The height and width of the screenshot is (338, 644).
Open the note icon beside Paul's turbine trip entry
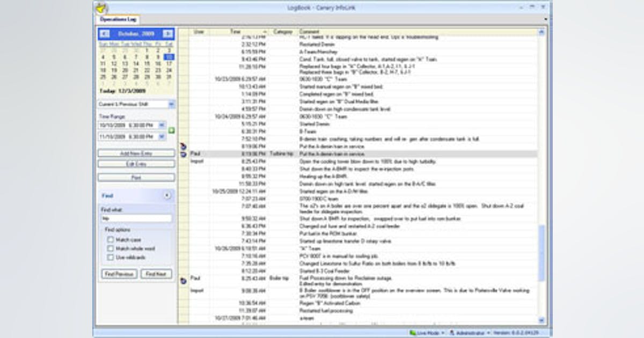coord(184,153)
